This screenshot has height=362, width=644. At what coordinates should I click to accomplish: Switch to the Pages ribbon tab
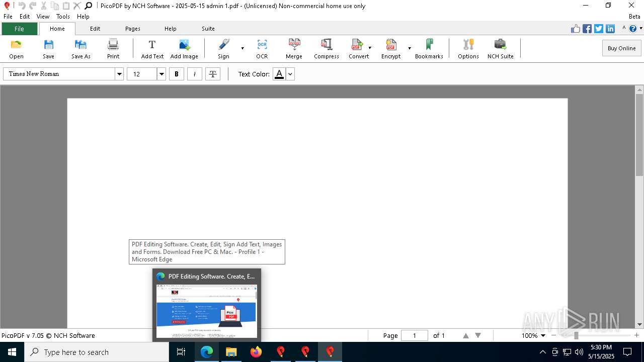[x=133, y=29]
